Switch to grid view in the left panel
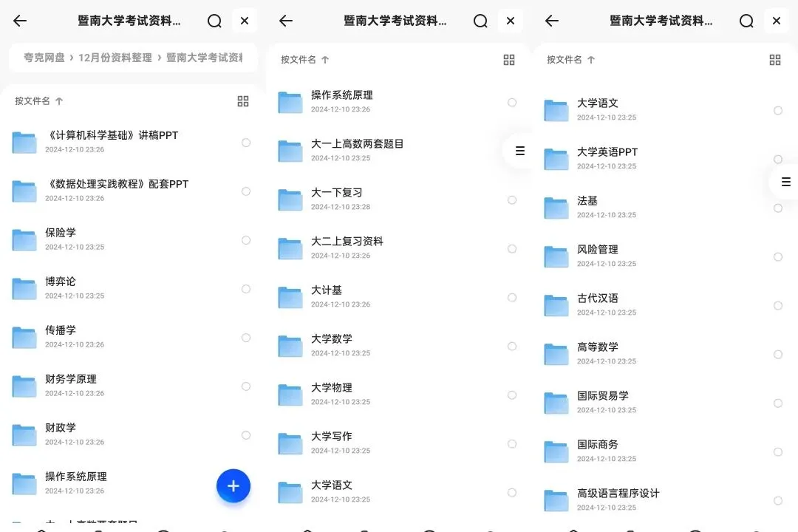Screen dimensions: 798x532 (243, 101)
